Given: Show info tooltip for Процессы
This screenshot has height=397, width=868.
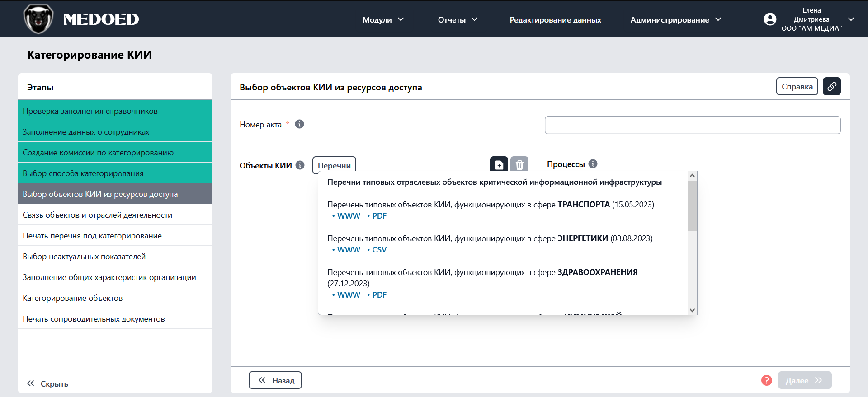Looking at the screenshot, I should (593, 164).
